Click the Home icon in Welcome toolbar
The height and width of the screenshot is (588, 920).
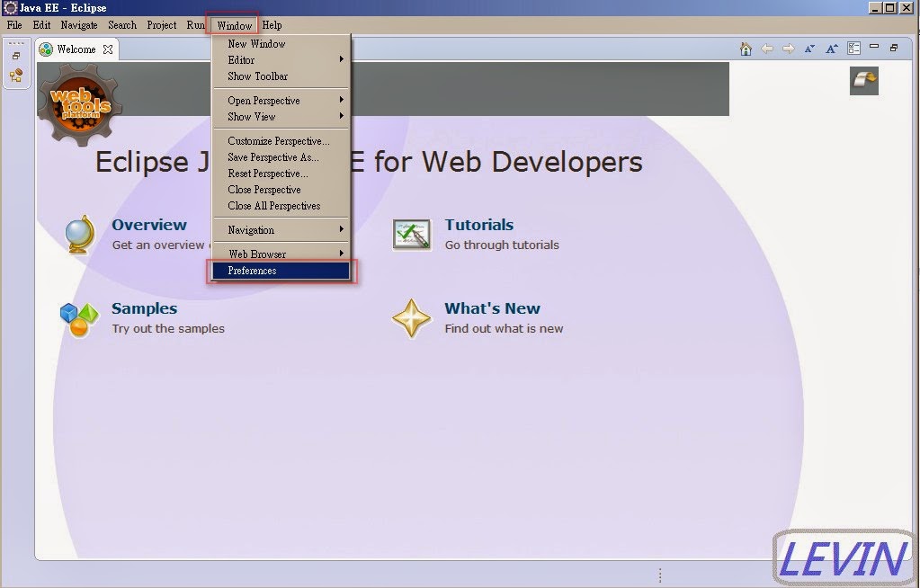(746, 49)
